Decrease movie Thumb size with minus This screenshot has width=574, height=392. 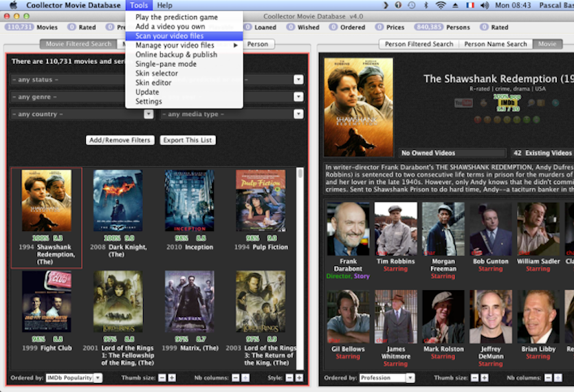click(162, 378)
